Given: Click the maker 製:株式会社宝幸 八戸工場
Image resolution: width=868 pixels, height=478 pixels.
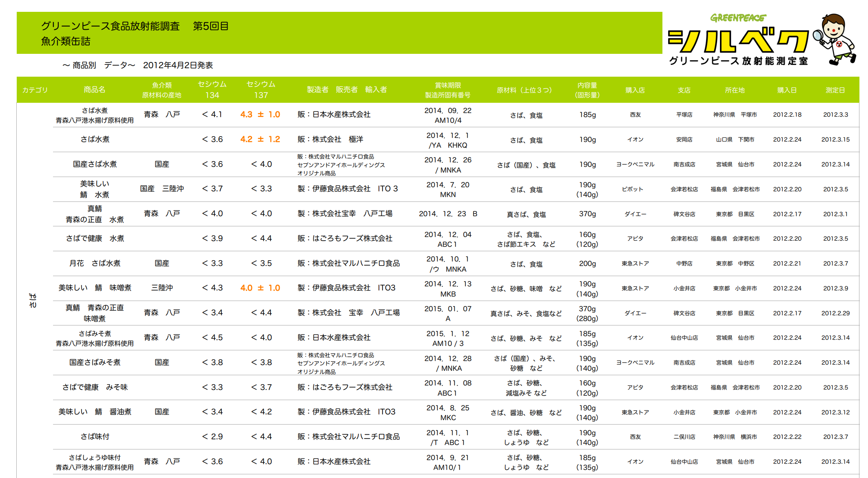Looking at the screenshot, I should [x=345, y=214].
